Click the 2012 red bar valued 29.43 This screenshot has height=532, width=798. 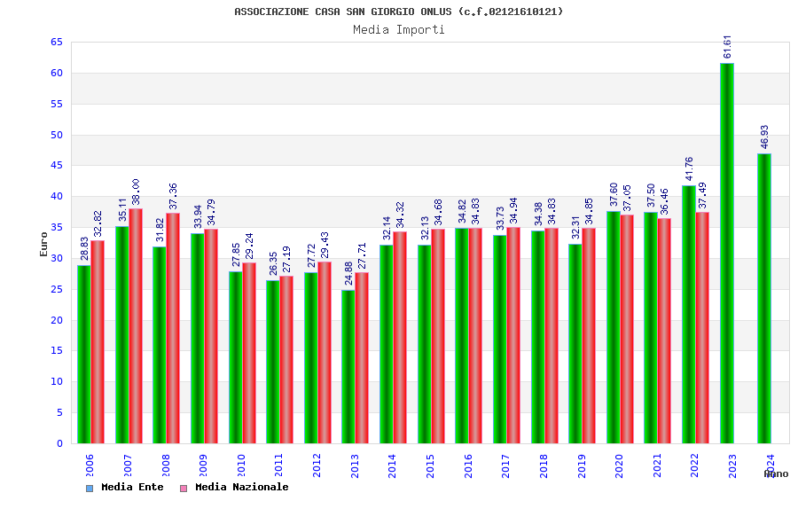(325, 352)
